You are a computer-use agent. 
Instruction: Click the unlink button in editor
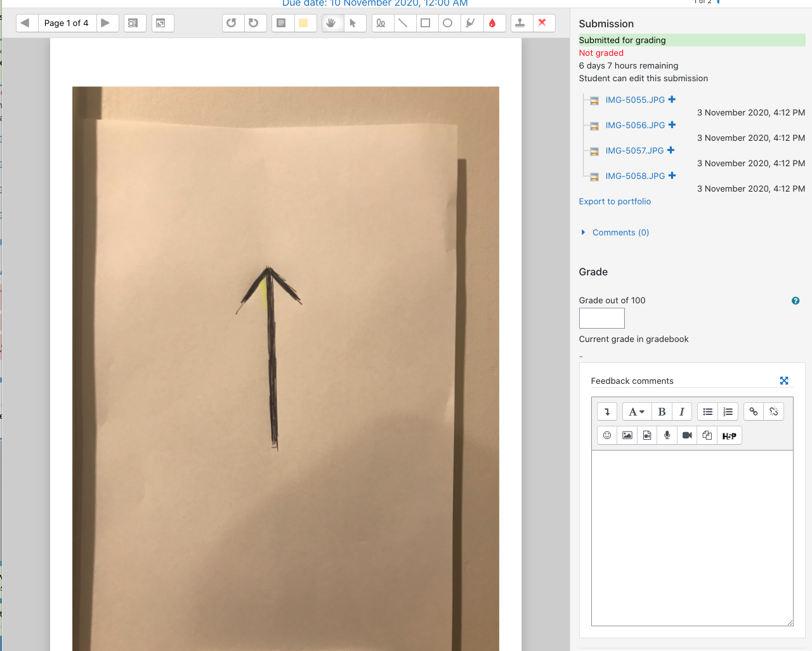(x=774, y=412)
